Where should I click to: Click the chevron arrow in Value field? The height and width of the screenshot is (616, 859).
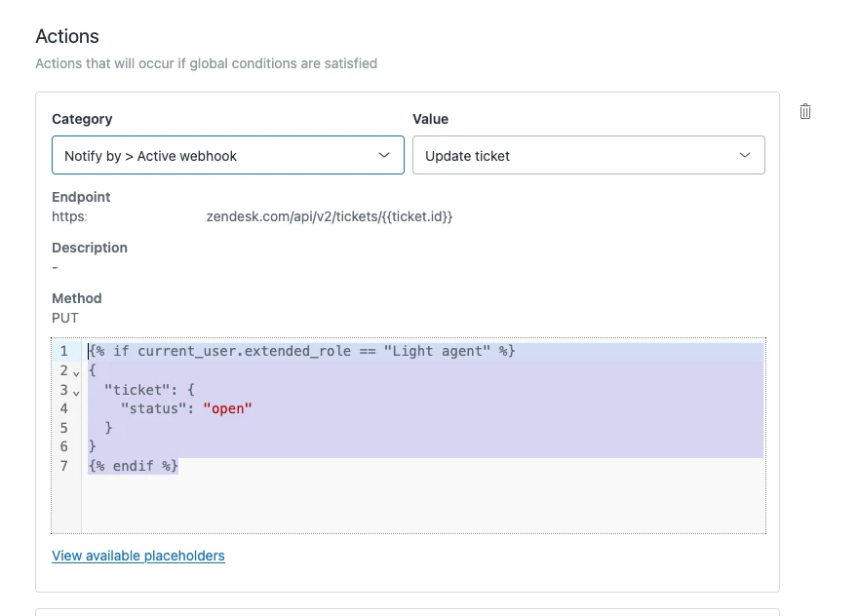(x=745, y=156)
